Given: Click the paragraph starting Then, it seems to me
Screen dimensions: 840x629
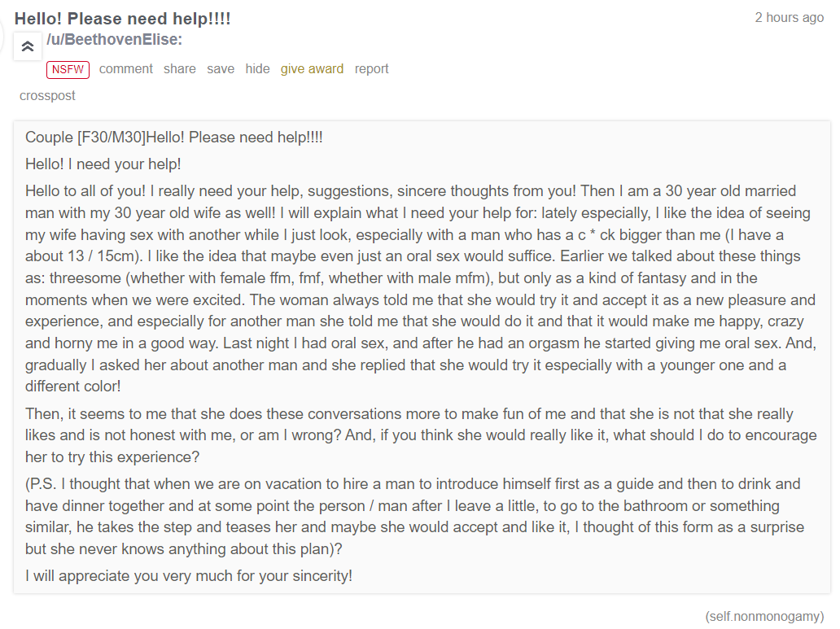Looking at the screenshot, I should [x=421, y=435].
